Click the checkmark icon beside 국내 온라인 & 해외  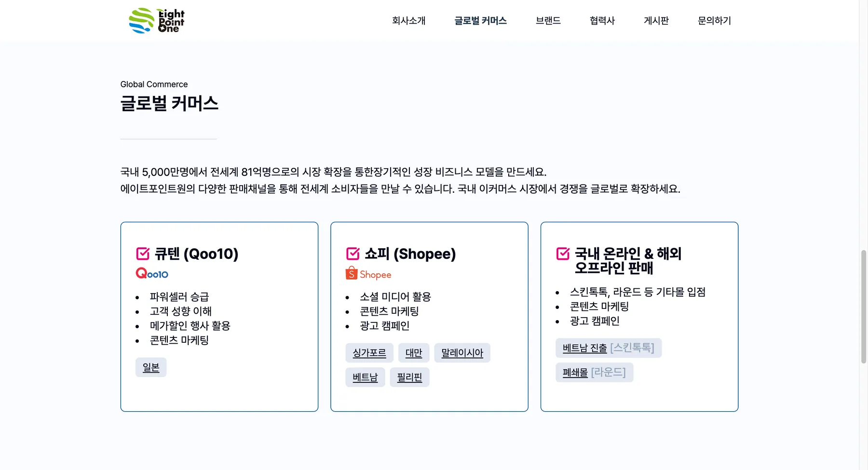click(563, 254)
